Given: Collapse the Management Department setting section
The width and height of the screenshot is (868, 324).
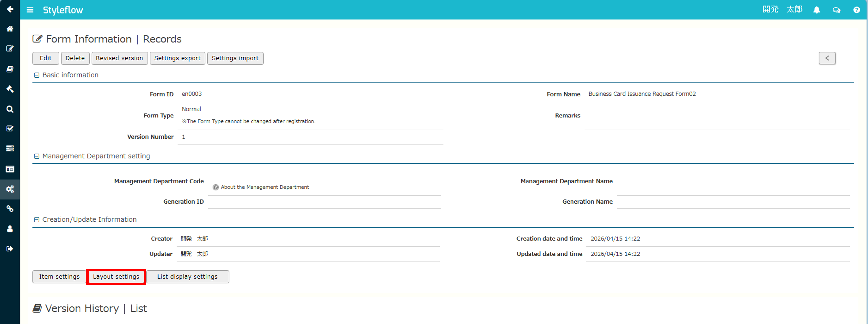Looking at the screenshot, I should [x=37, y=156].
